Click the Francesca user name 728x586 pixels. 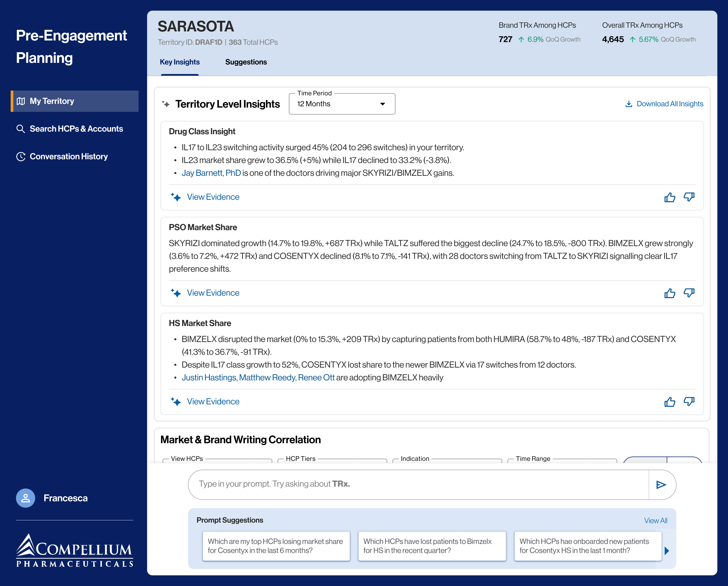coord(66,498)
